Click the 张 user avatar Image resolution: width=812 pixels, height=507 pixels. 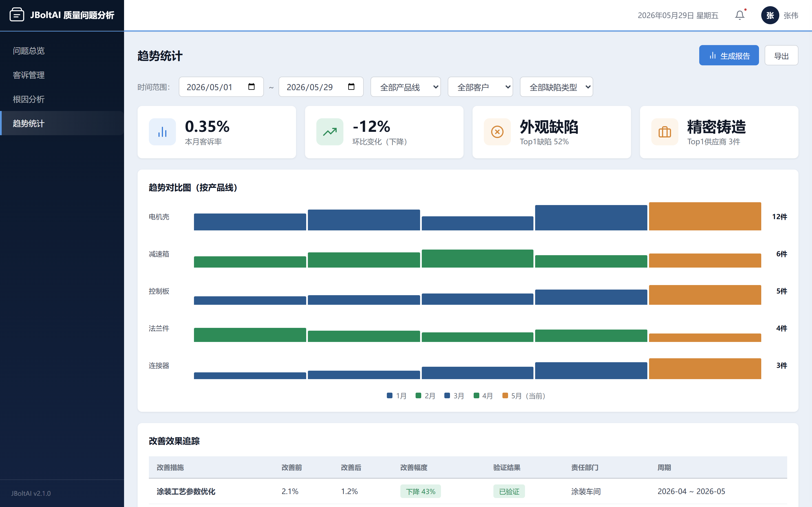[x=770, y=15]
